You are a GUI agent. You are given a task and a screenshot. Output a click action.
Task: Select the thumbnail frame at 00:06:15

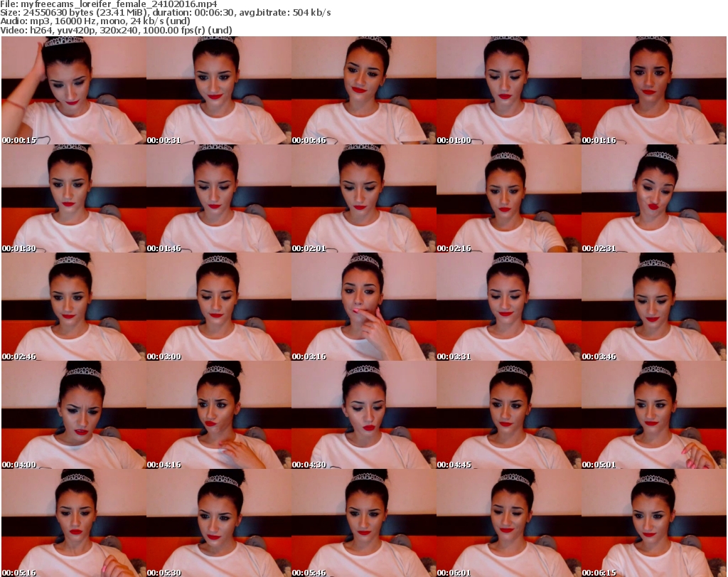coord(654,523)
